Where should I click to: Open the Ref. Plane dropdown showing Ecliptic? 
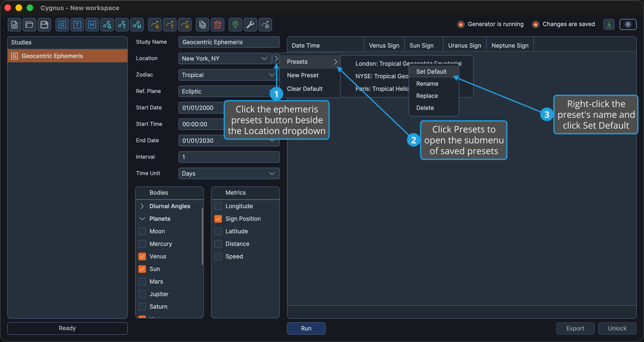(x=229, y=91)
